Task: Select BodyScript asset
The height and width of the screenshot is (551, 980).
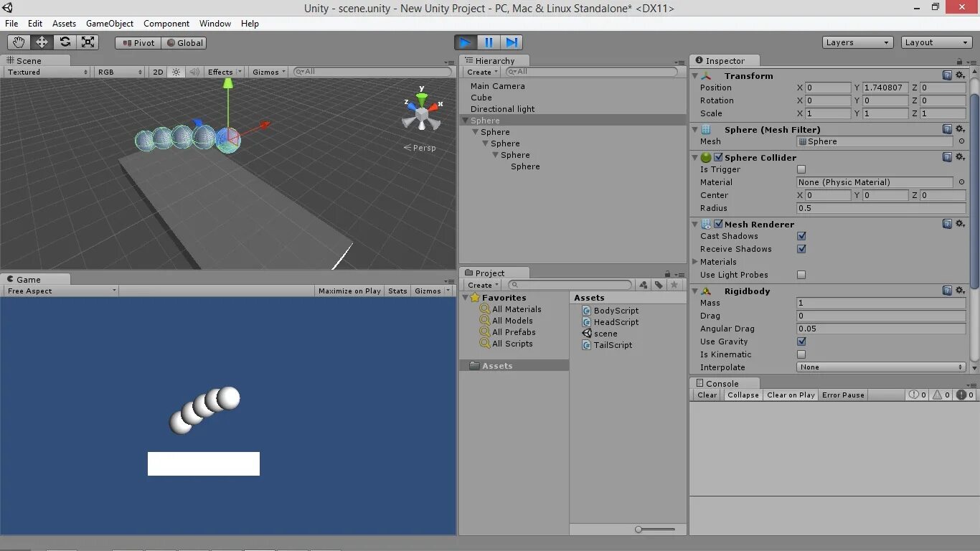Action: coord(611,311)
